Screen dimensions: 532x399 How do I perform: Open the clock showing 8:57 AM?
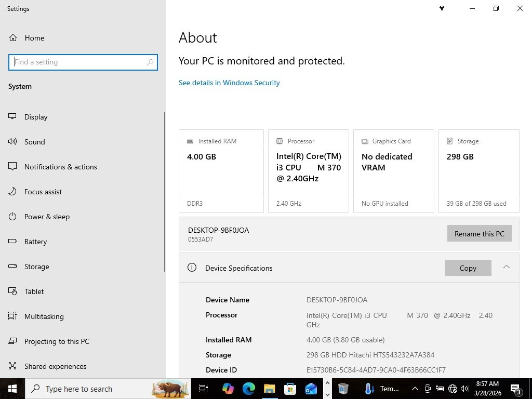pyautogui.click(x=487, y=389)
